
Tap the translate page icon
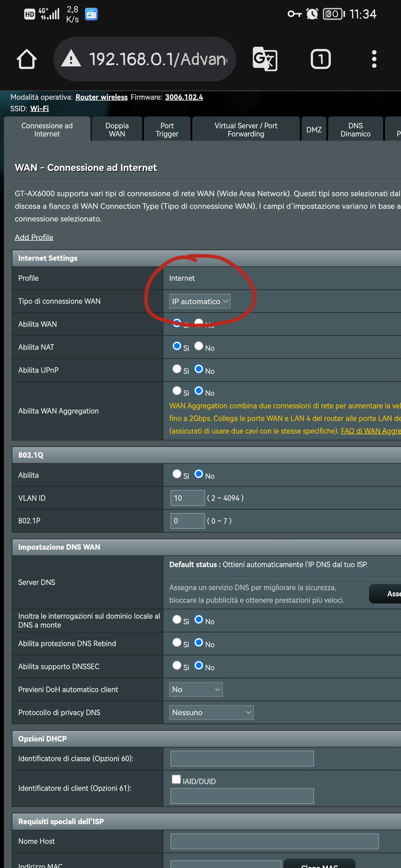click(x=265, y=59)
